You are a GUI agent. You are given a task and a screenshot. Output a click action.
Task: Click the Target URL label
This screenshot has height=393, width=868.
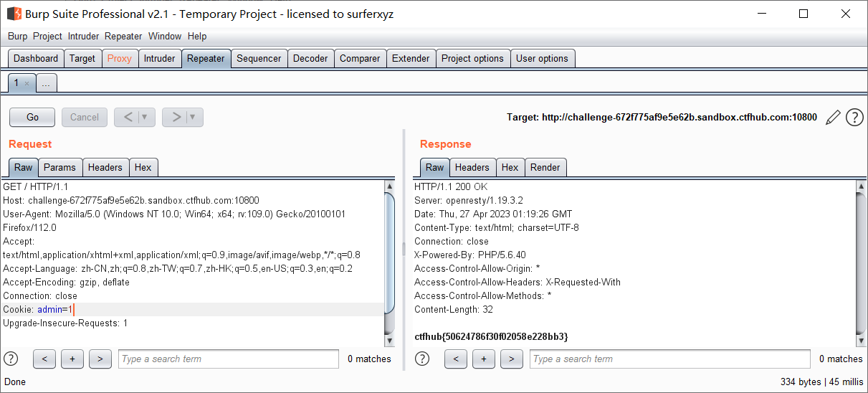662,117
